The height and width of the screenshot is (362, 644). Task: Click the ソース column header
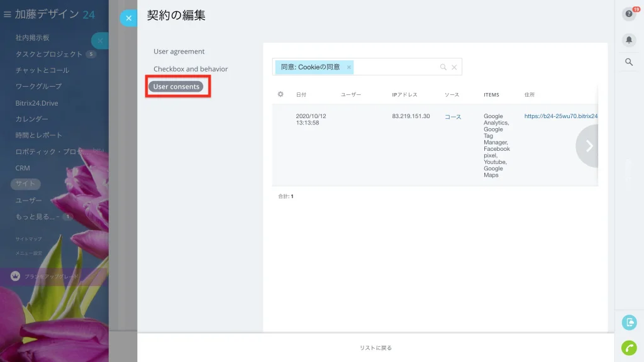click(x=452, y=95)
